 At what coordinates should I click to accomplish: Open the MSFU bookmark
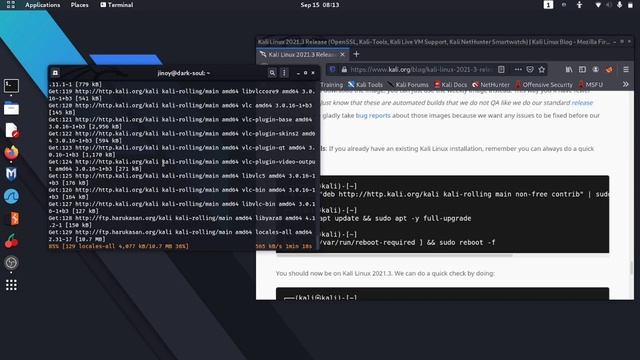591,84
